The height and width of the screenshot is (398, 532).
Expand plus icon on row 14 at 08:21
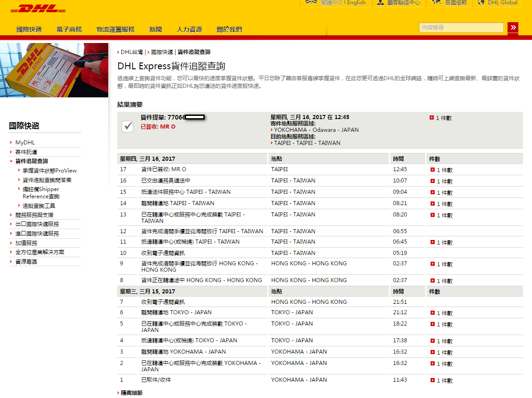432,204
